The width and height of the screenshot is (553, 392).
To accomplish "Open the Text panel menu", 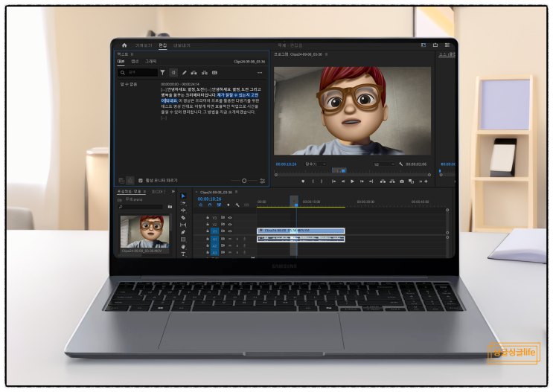I will point(132,54).
